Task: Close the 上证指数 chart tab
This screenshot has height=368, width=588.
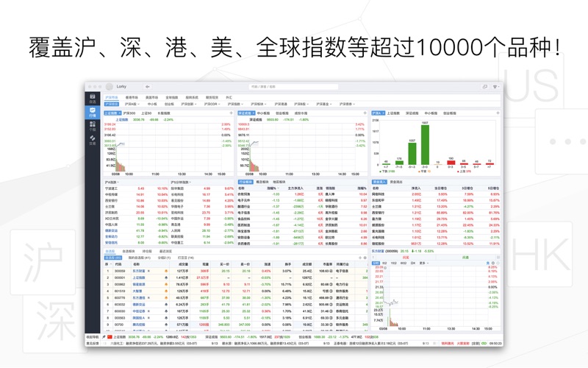Action: coord(120,113)
